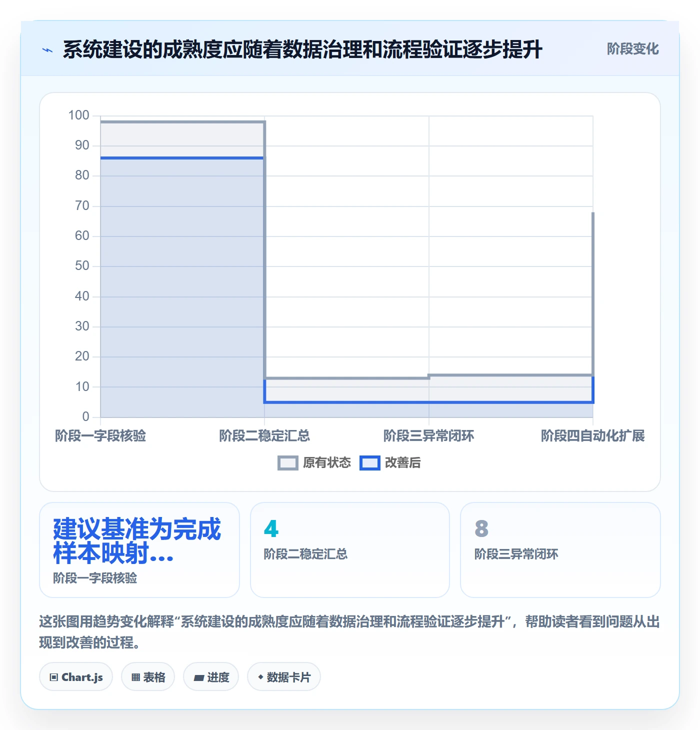This screenshot has height=730, width=700.
Task: Click the 阶段二稳定汇总 x-axis label
Action: tap(264, 436)
